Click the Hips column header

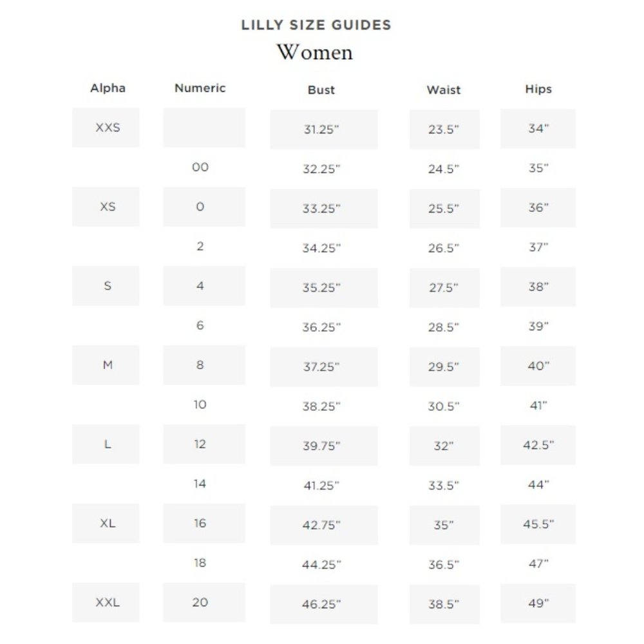coord(538,89)
